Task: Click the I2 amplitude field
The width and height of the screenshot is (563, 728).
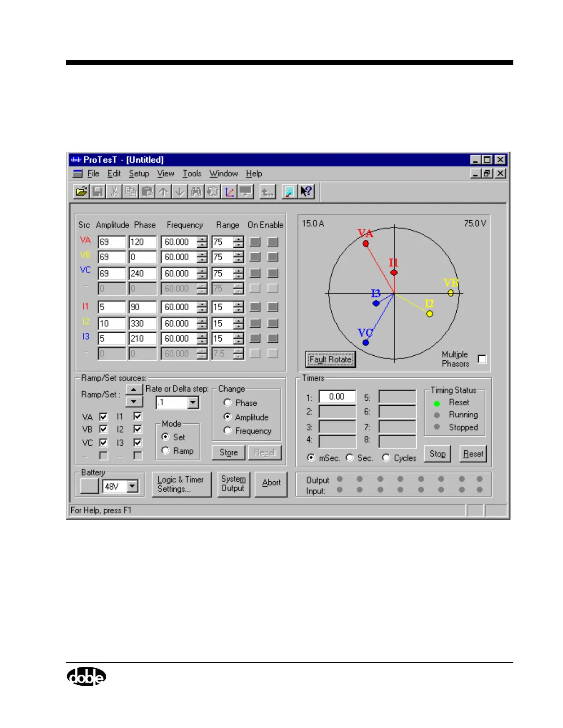Action: click(112, 324)
